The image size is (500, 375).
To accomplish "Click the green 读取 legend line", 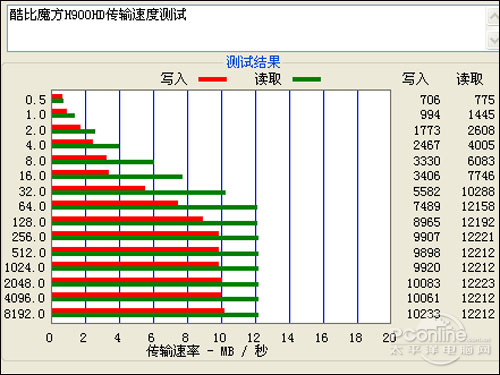I will (x=306, y=79).
